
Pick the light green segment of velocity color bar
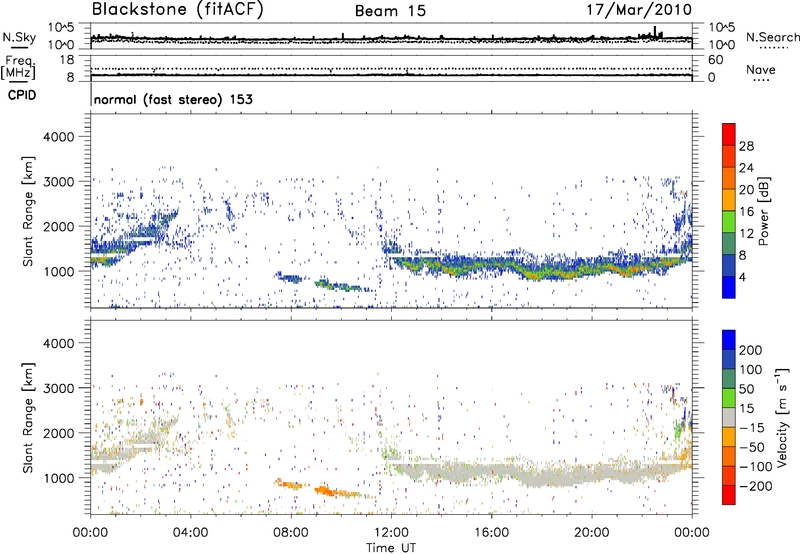pyautogui.click(x=729, y=398)
